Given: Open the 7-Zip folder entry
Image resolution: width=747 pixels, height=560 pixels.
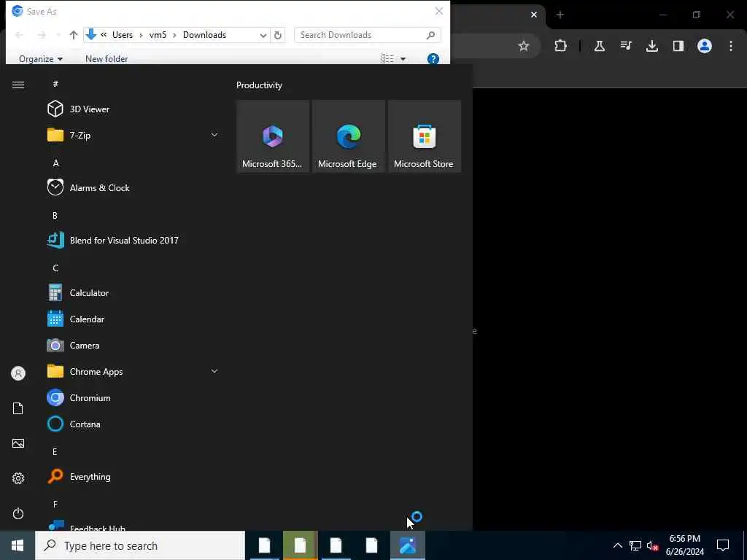Looking at the screenshot, I should click(133, 135).
